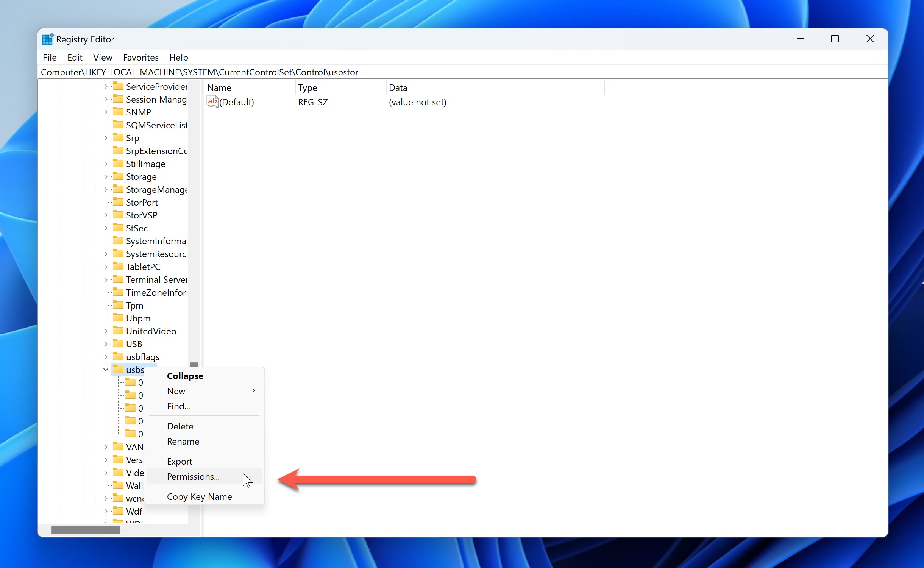Collapse the usbstor registry key
Image resolution: width=924 pixels, height=568 pixels.
coord(184,375)
